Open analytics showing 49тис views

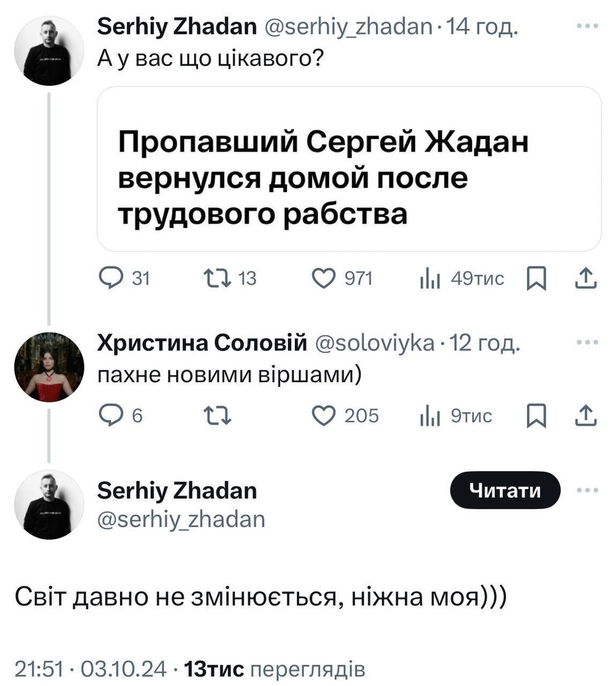click(x=430, y=277)
